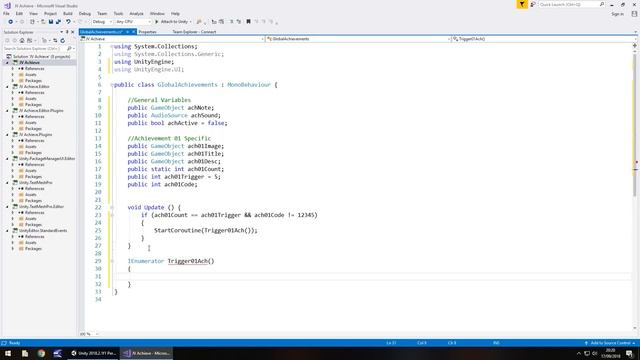The image size is (640, 360).
Task: Collapse the Trigger01Ach method at line 29
Action: pyautogui.click(x=112, y=261)
